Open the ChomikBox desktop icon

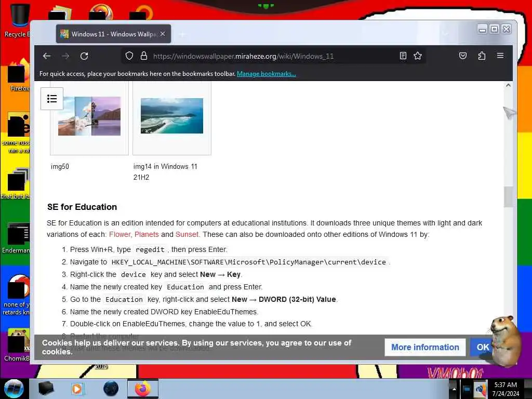click(16, 345)
